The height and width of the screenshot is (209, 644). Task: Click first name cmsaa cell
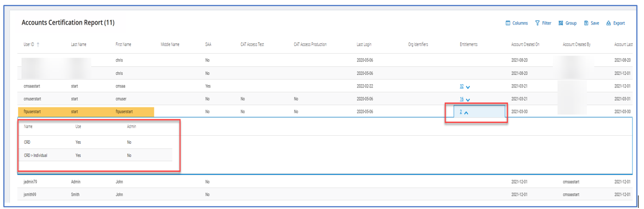coord(121,86)
